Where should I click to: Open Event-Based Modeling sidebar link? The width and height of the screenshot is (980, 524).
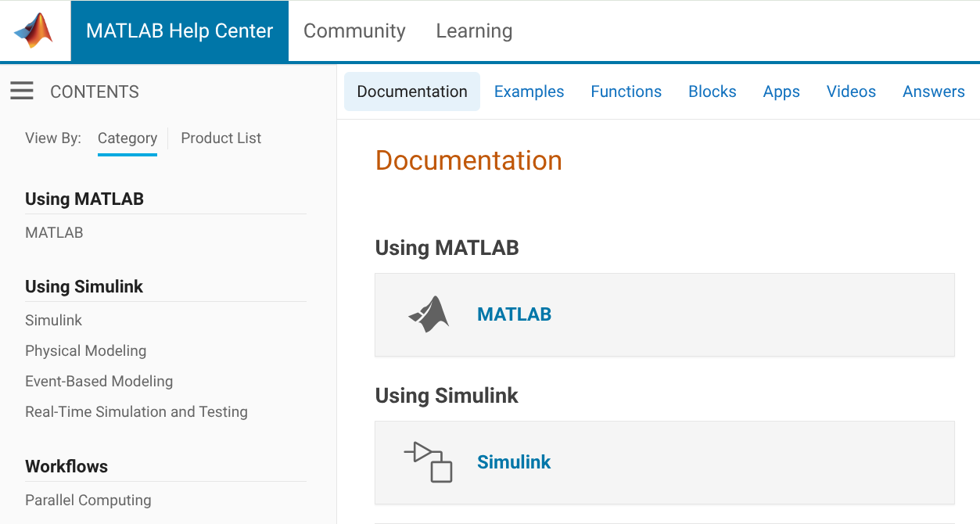[99, 381]
